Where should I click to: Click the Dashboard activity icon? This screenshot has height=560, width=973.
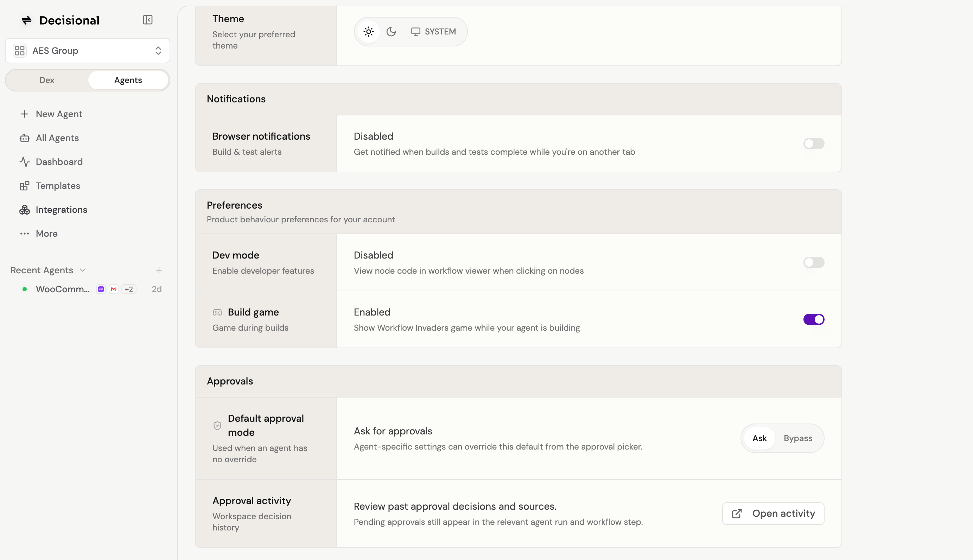click(x=25, y=161)
